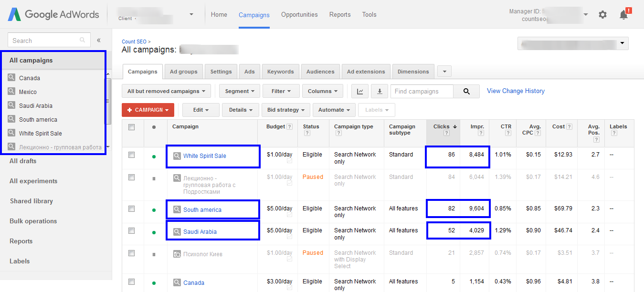Click the chart toggle graph icon
Image resolution: width=644 pixels, height=292 pixels.
360,91
